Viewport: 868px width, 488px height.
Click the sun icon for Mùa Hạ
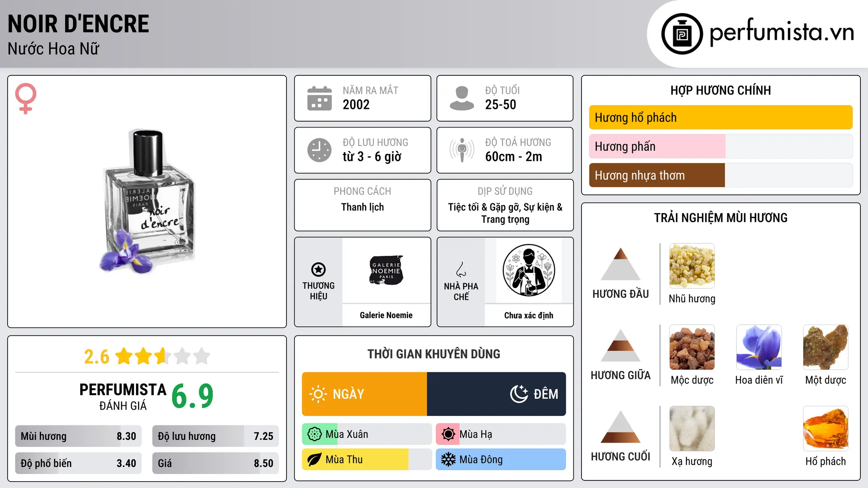448,434
